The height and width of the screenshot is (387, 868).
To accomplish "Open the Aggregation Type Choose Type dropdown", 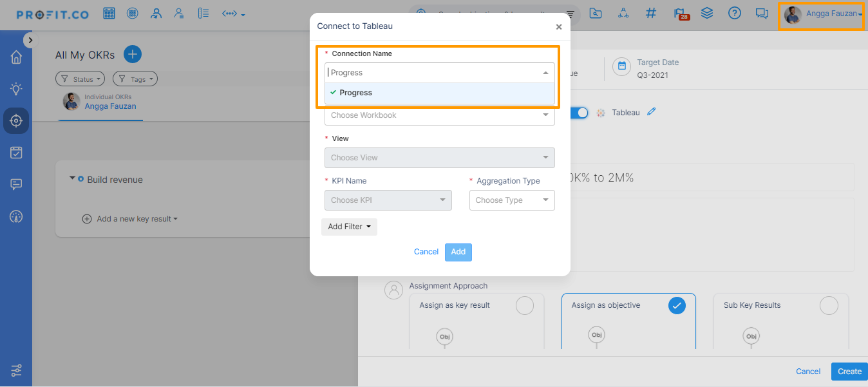I will point(512,200).
